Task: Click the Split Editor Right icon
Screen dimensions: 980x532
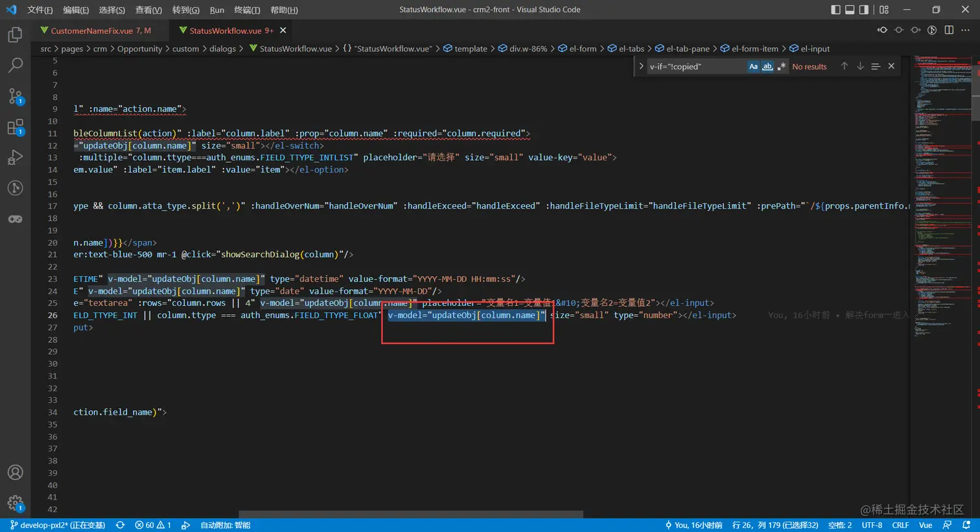Action: [949, 30]
